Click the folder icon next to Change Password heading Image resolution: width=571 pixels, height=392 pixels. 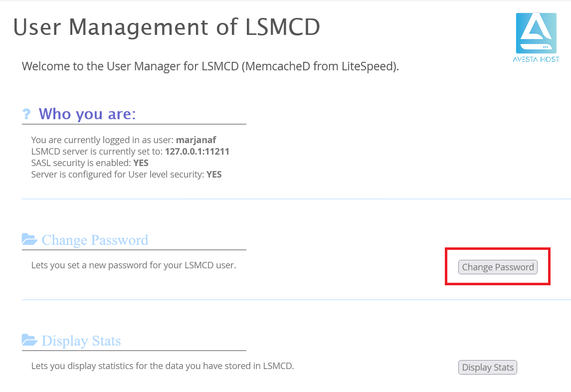click(30, 240)
